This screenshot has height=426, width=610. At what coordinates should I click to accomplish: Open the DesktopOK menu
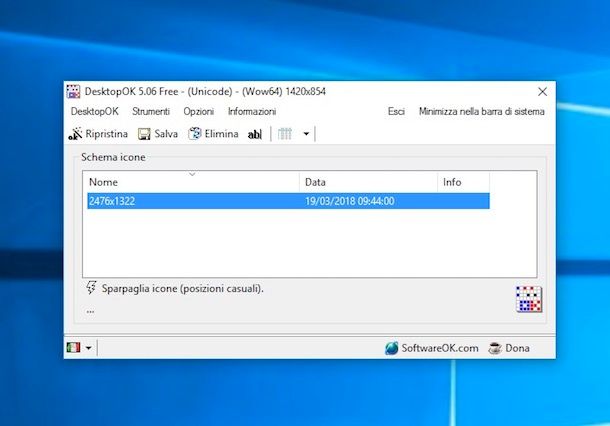coord(95,112)
